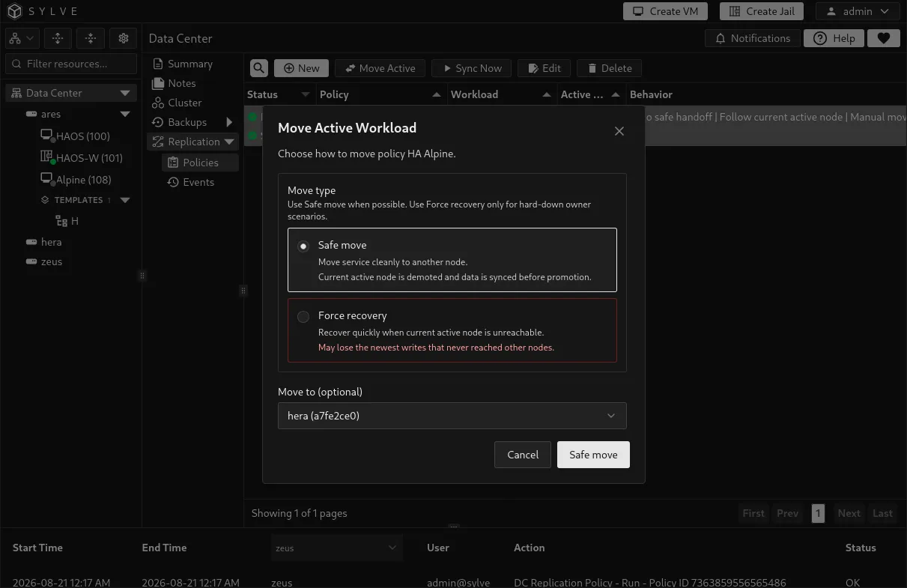Image resolution: width=907 pixels, height=588 pixels.
Task: Open the Notes menu item
Action: point(174,83)
